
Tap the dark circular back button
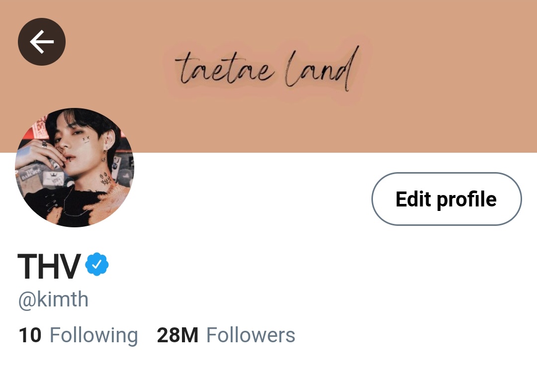41,42
